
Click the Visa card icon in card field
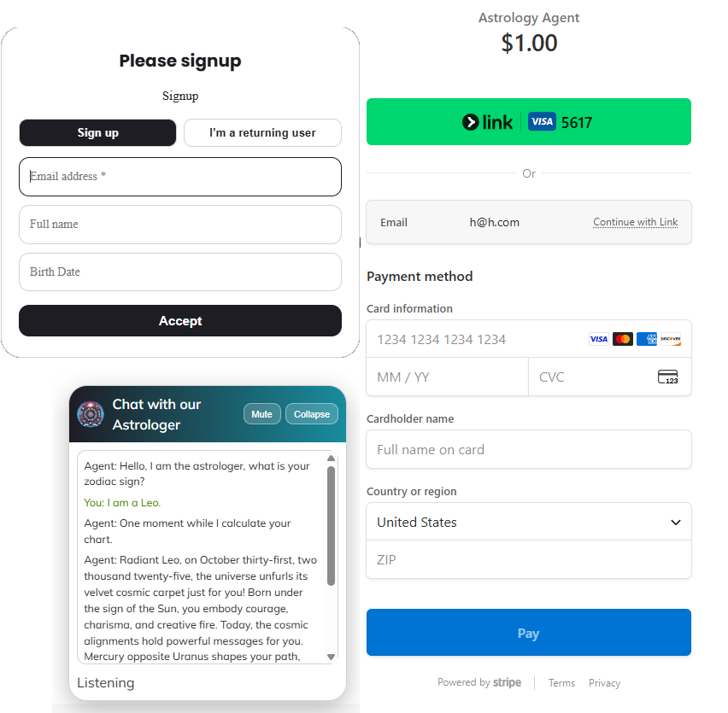(x=598, y=338)
